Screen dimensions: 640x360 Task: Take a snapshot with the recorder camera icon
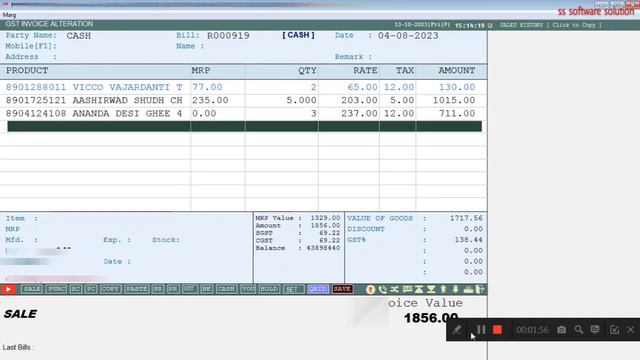562,330
